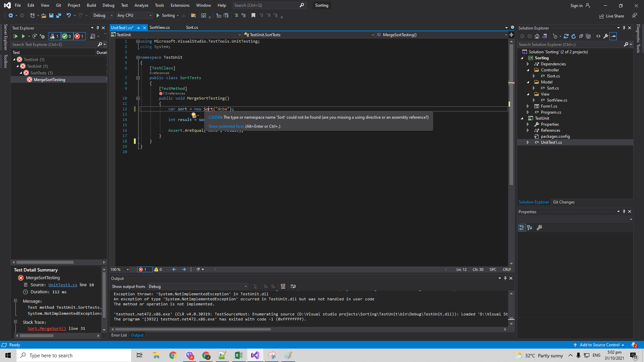This screenshot has height=362, width=644.
Task: Toggle Word Wrap in Output window
Action: pyautogui.click(x=293, y=286)
